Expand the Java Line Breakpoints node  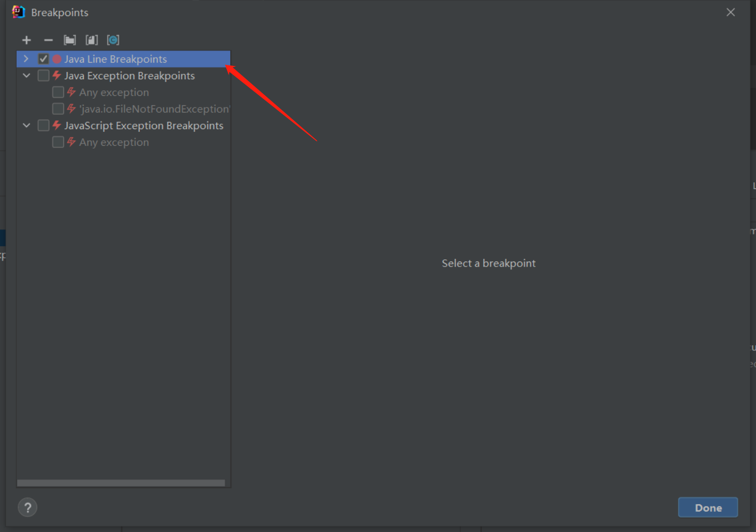point(26,59)
